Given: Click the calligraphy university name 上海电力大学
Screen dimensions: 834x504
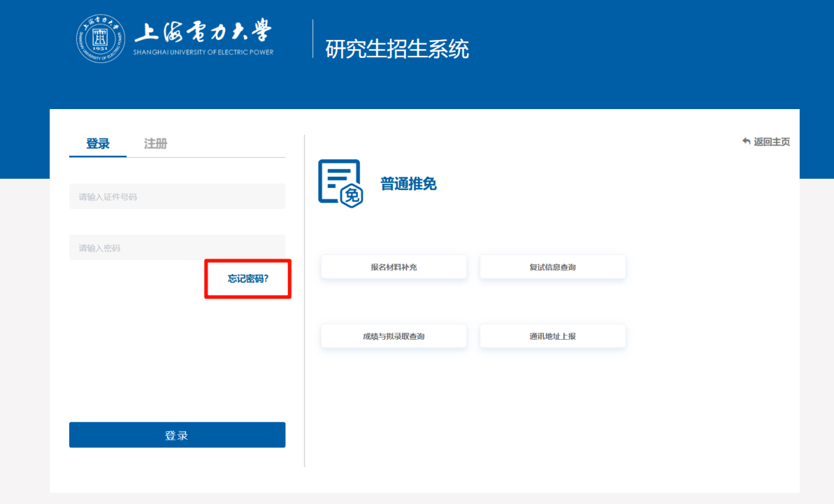Looking at the screenshot, I should pos(203,32).
